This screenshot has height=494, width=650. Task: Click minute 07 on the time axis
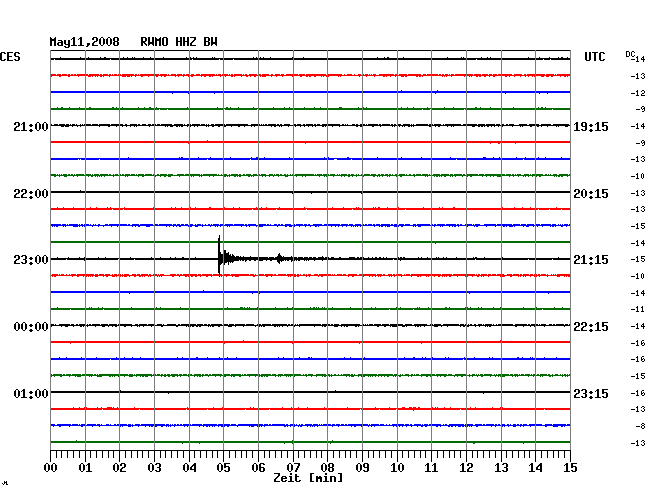(293, 467)
